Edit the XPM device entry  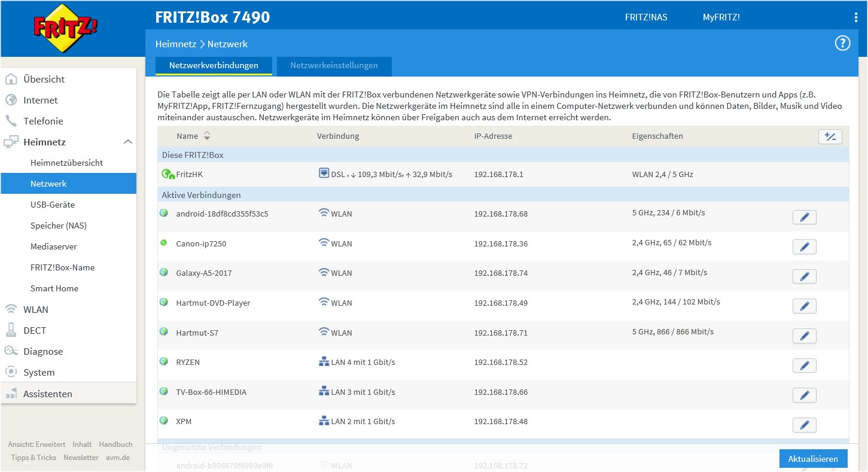tap(804, 425)
